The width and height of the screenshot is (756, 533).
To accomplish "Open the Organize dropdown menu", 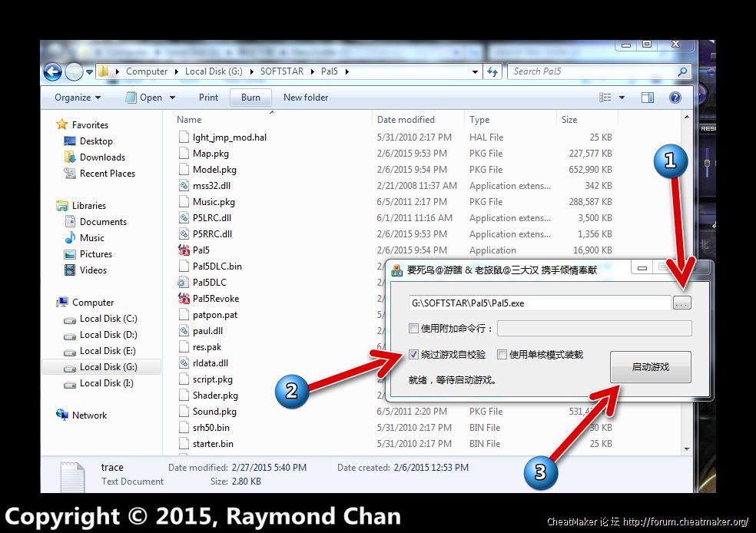I will pyautogui.click(x=78, y=98).
